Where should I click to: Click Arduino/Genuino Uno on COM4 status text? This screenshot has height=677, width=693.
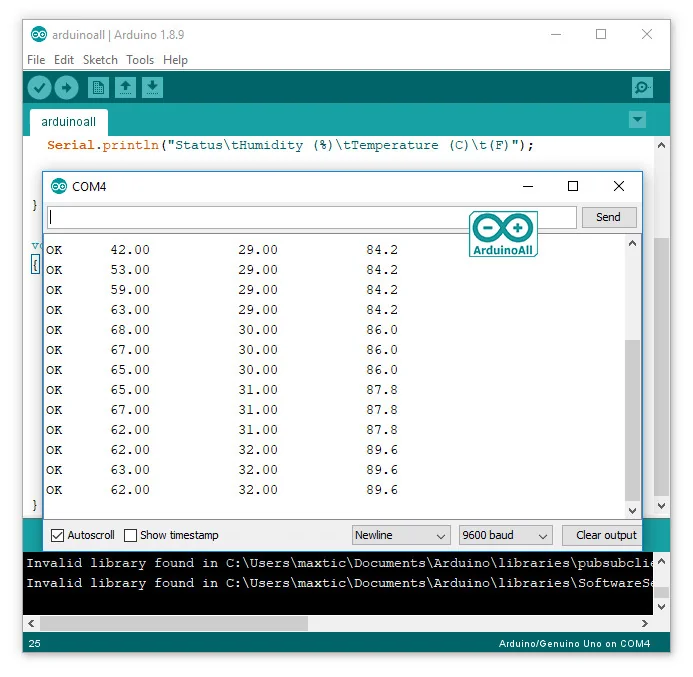pos(574,643)
